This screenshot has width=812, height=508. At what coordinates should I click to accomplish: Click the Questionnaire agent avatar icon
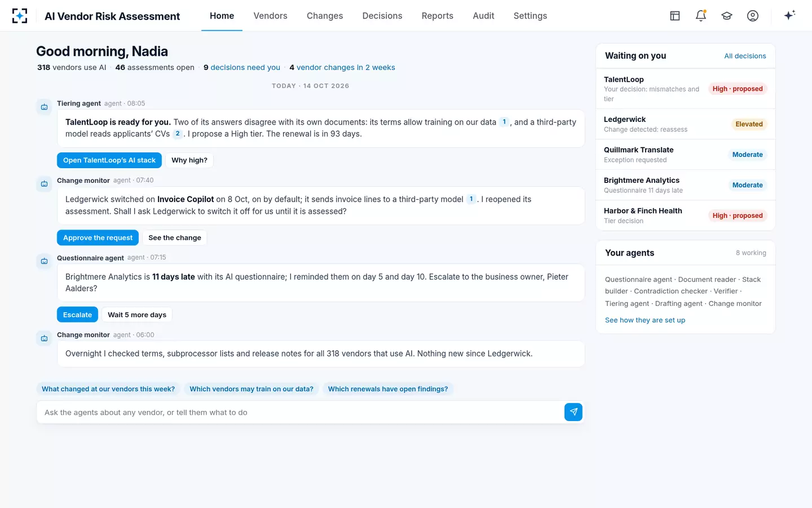(44, 261)
